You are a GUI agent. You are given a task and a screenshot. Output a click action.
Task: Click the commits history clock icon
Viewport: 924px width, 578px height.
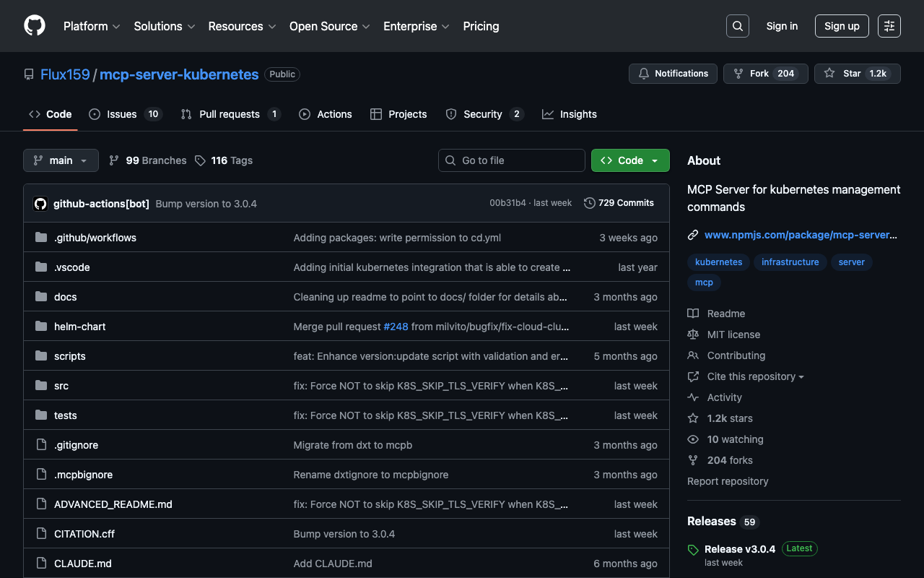pos(589,203)
